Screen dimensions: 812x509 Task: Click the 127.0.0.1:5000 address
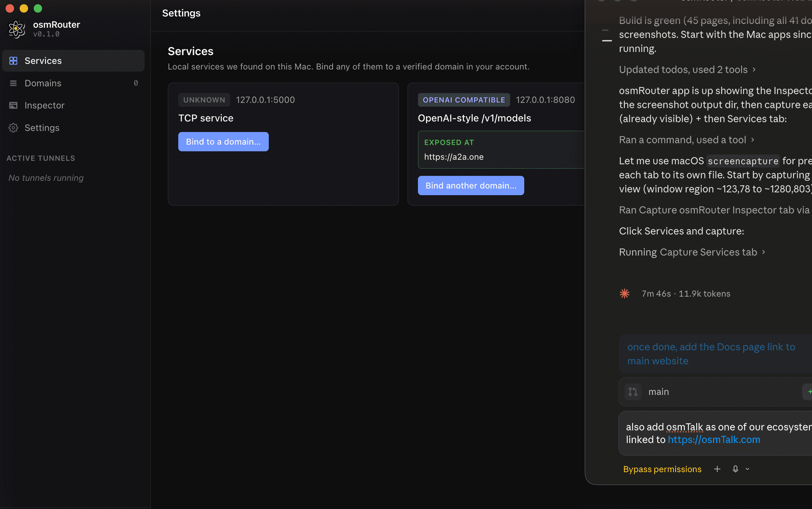265,100
